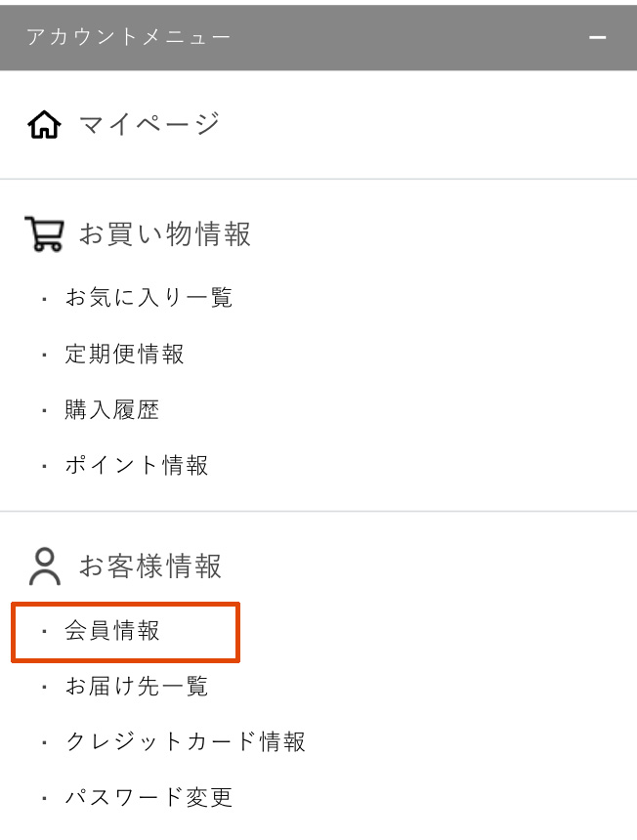
Task: Go to お届け先一覧 delivery addresses
Action: (137, 687)
